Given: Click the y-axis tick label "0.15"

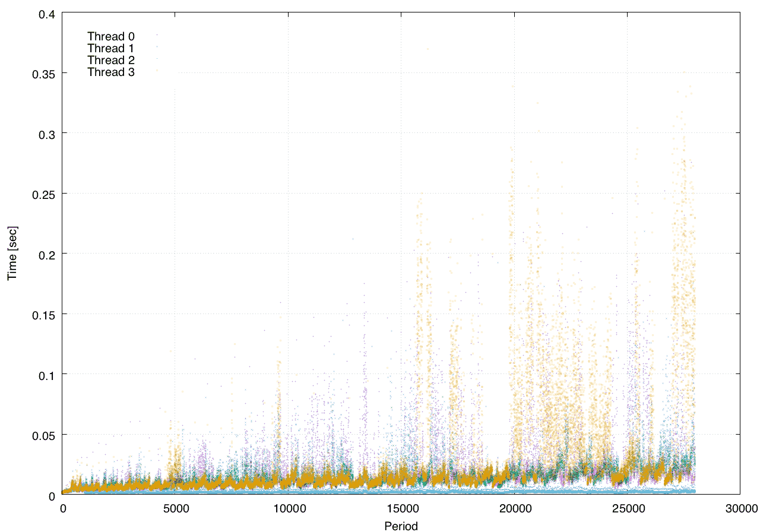Looking at the screenshot, I should pos(43,314).
